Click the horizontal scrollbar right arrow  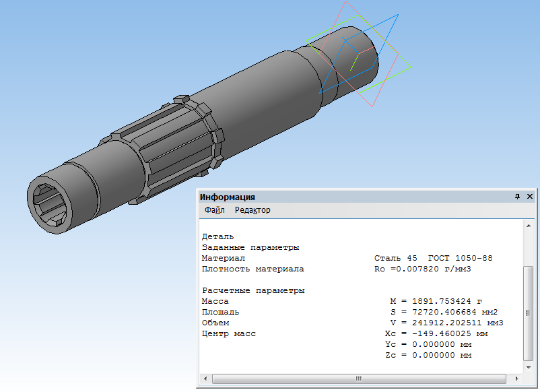(x=516, y=379)
